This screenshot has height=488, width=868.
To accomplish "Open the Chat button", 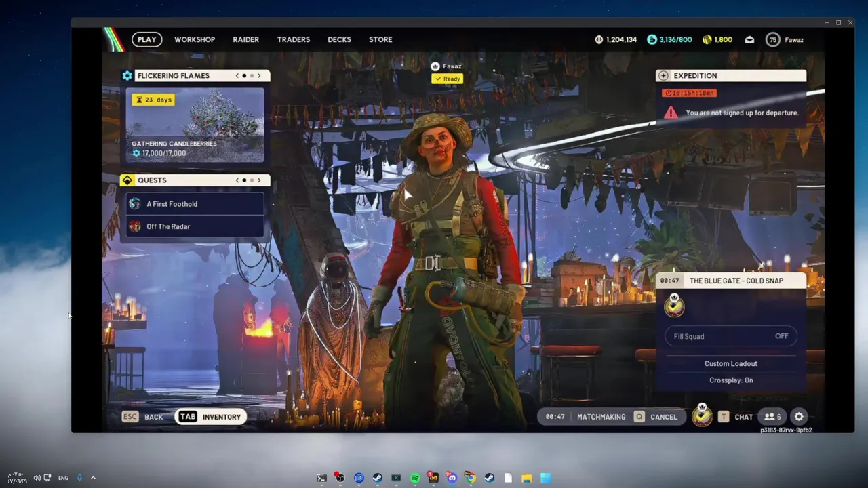I will 736,417.
